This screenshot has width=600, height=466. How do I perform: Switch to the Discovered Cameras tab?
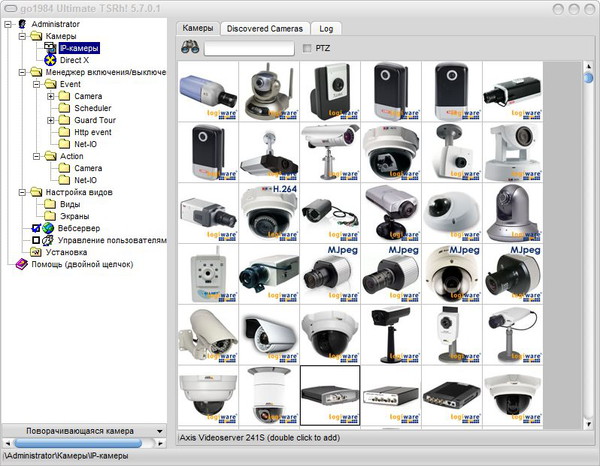click(265, 29)
